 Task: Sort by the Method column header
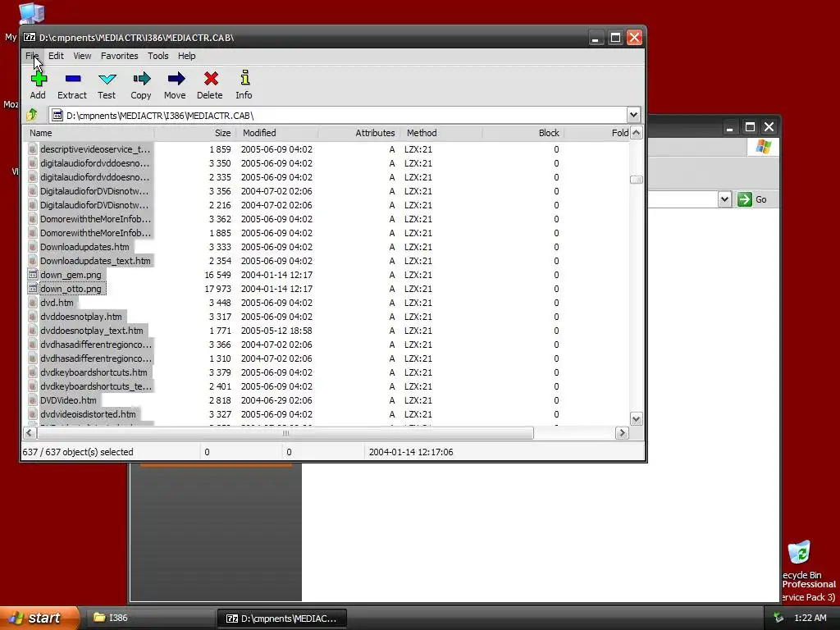coord(441,133)
